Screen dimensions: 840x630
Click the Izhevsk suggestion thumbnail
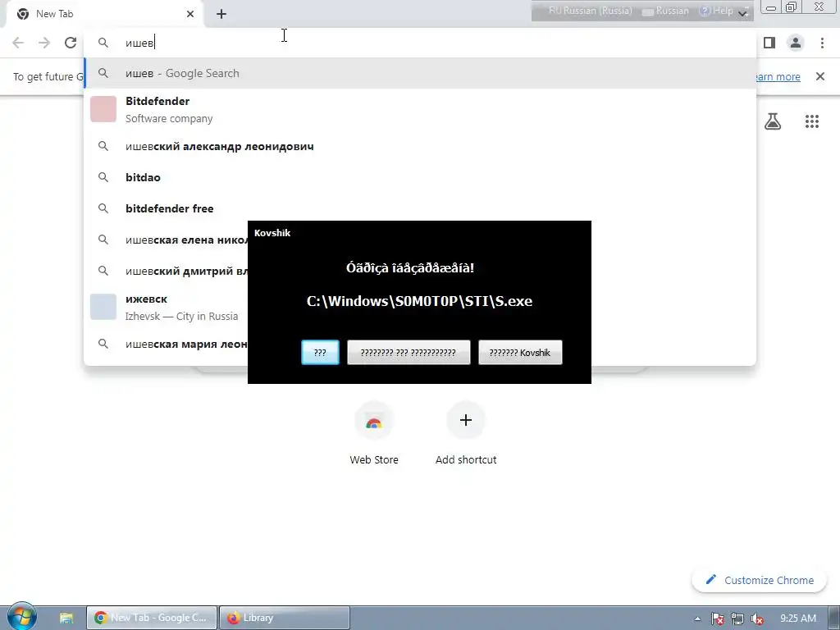tap(103, 307)
